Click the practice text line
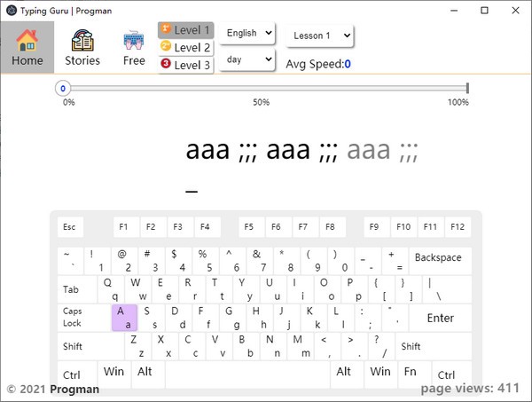Screen dimensions: 532x402 301,151
